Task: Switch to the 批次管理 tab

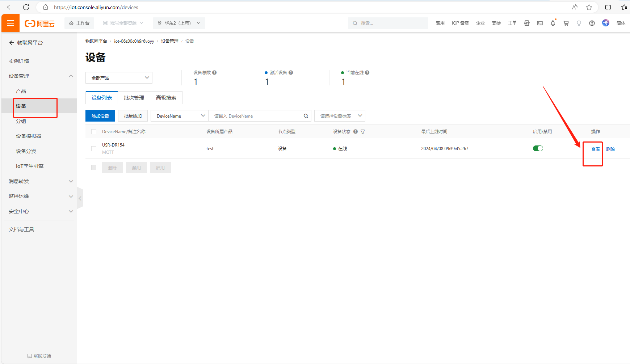Action: click(134, 98)
